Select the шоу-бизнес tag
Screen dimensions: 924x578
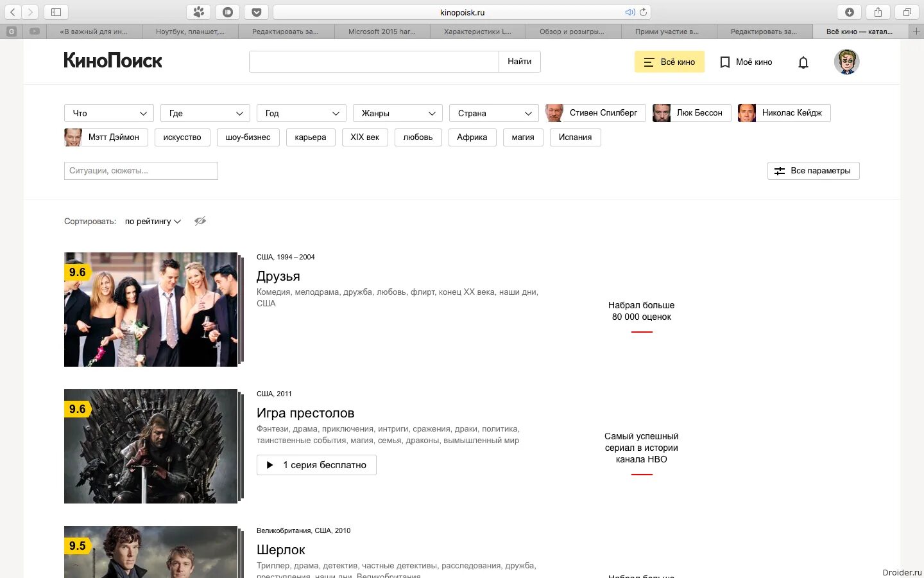[248, 137]
